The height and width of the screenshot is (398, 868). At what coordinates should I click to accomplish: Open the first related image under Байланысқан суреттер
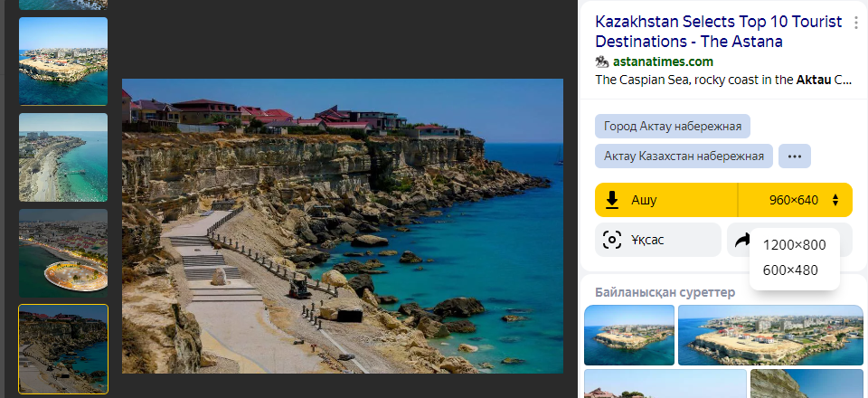coord(629,335)
